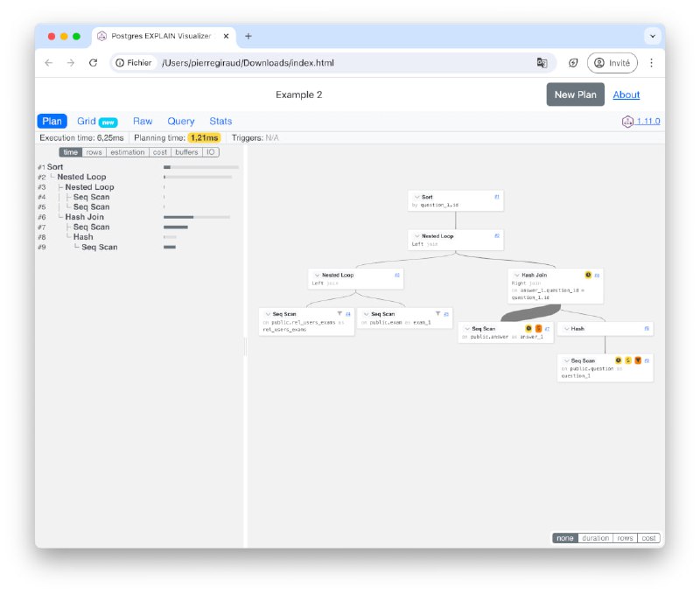Click the filter icon on public.exam Seq Scan
The height and width of the screenshot is (594, 700).
(438, 314)
